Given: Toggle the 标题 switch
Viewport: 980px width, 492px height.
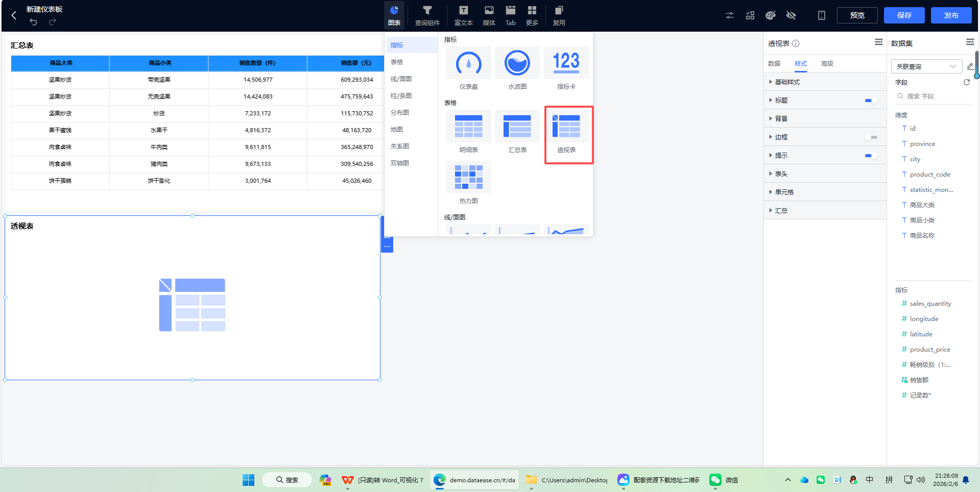Looking at the screenshot, I should tap(871, 101).
